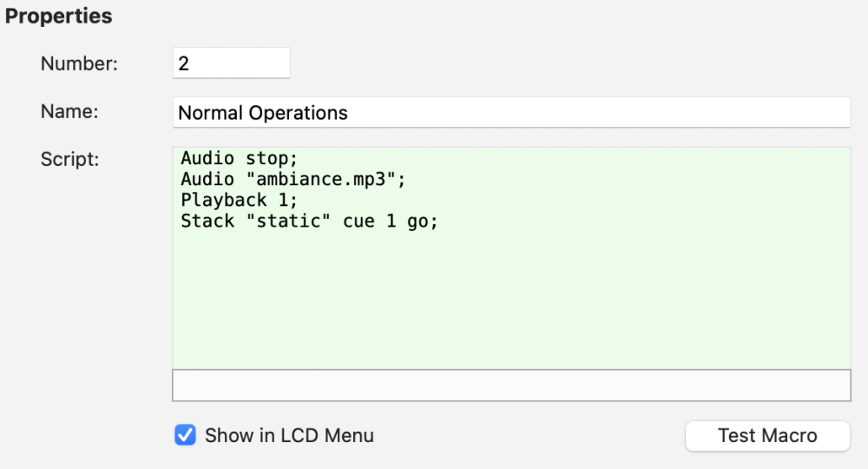The width and height of the screenshot is (868, 469).
Task: Click the 'Name:' label
Action: tap(69, 112)
